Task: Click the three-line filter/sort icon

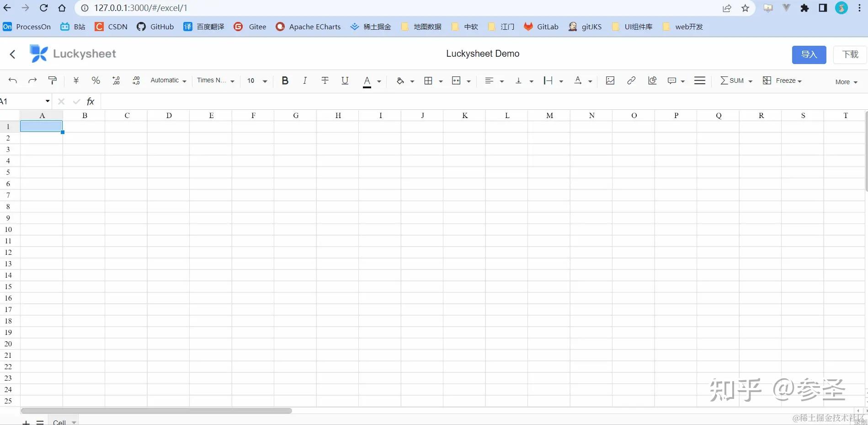Action: click(x=700, y=81)
